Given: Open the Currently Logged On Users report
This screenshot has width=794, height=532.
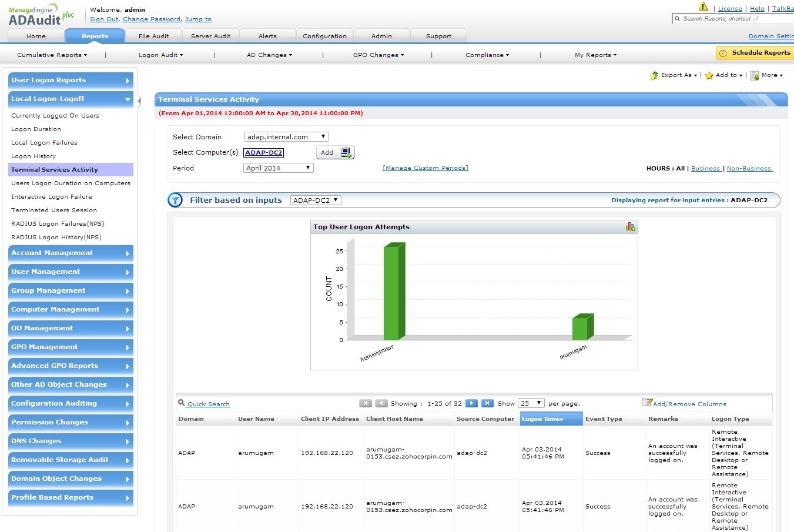Looking at the screenshot, I should (x=55, y=115).
